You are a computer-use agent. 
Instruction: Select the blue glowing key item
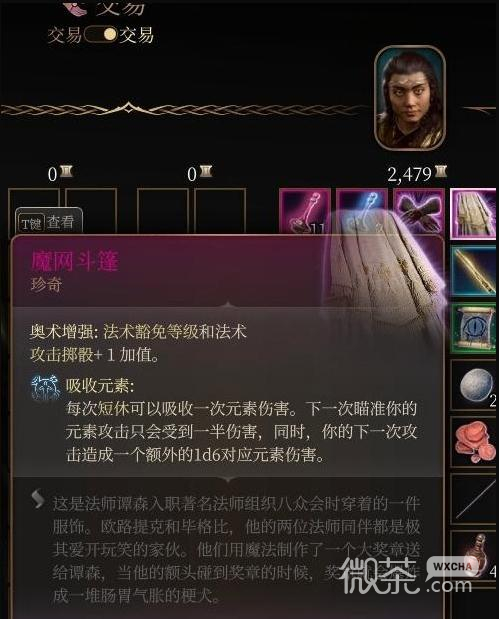click(362, 211)
